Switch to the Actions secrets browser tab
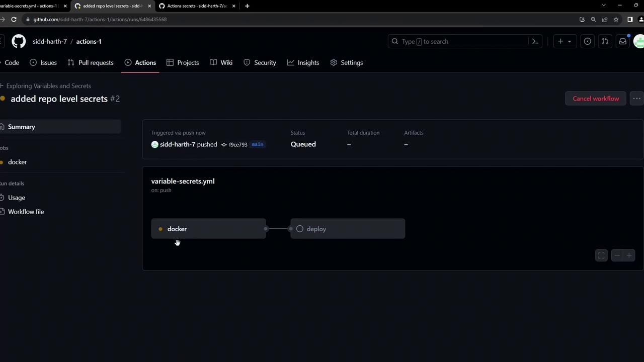This screenshot has height=362, width=644. [x=197, y=6]
